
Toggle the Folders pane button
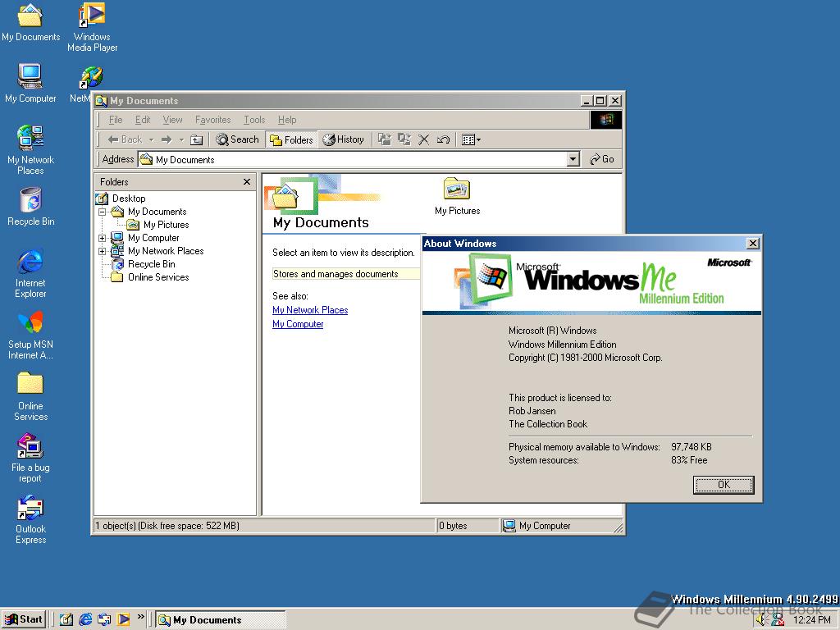[x=291, y=139]
